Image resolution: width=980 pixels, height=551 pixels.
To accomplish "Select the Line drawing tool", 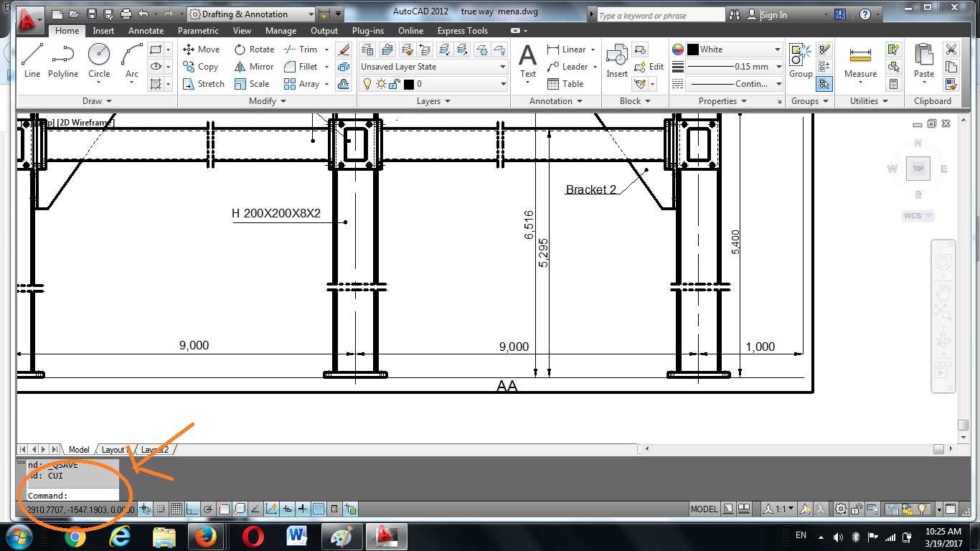I will pyautogui.click(x=32, y=61).
